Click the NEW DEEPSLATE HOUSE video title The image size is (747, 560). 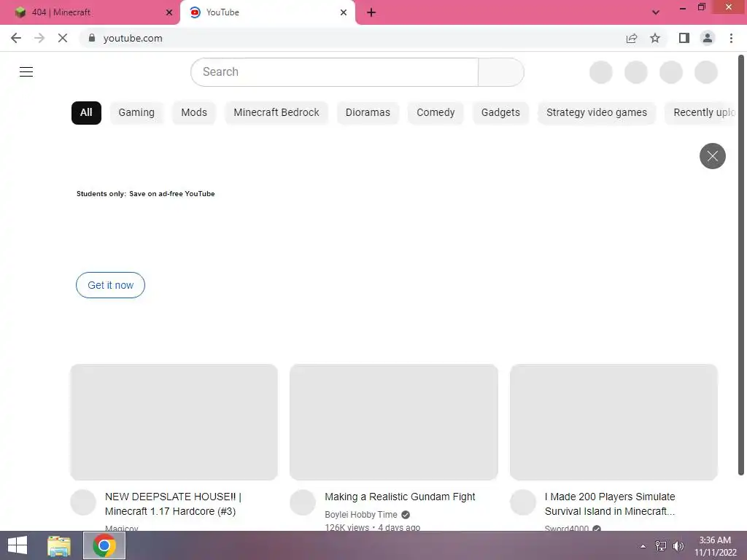174,504
